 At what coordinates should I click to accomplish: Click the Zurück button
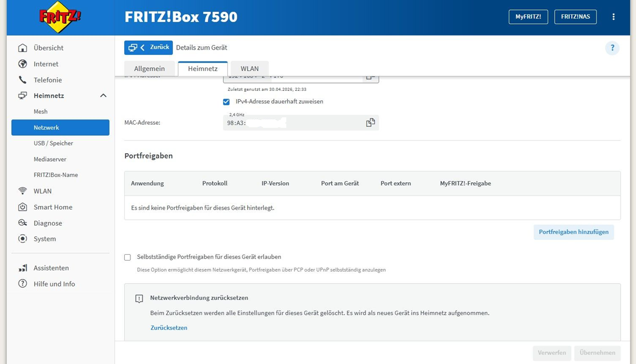click(148, 48)
